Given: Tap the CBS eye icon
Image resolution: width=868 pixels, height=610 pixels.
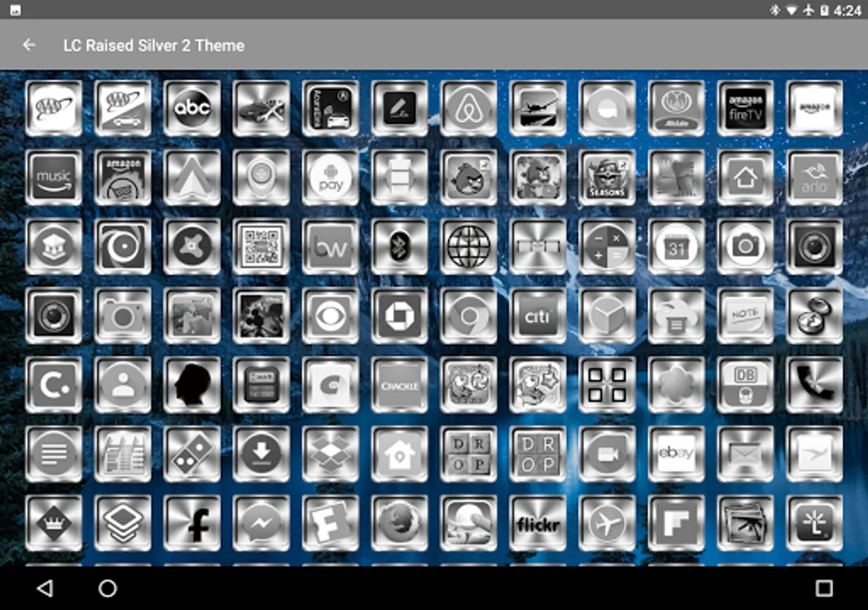Looking at the screenshot, I should tap(330, 316).
